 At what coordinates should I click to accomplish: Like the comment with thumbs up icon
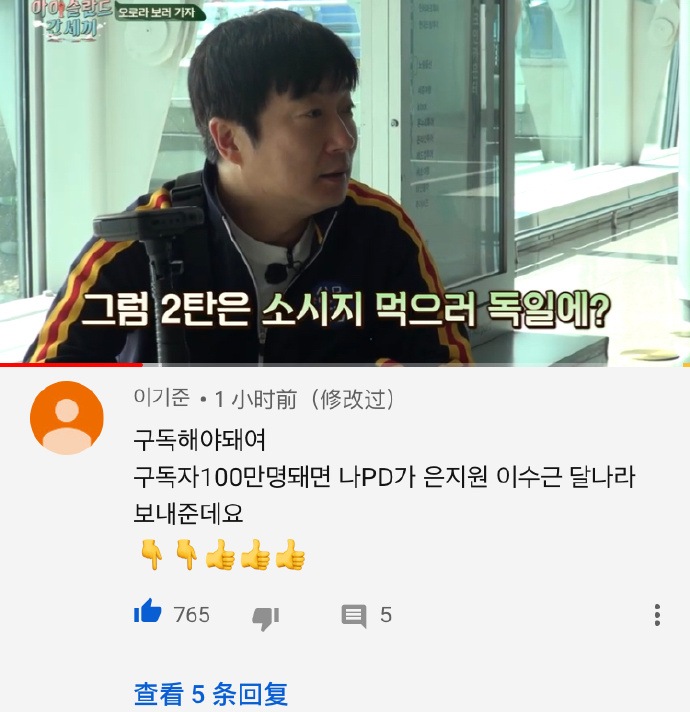148,611
